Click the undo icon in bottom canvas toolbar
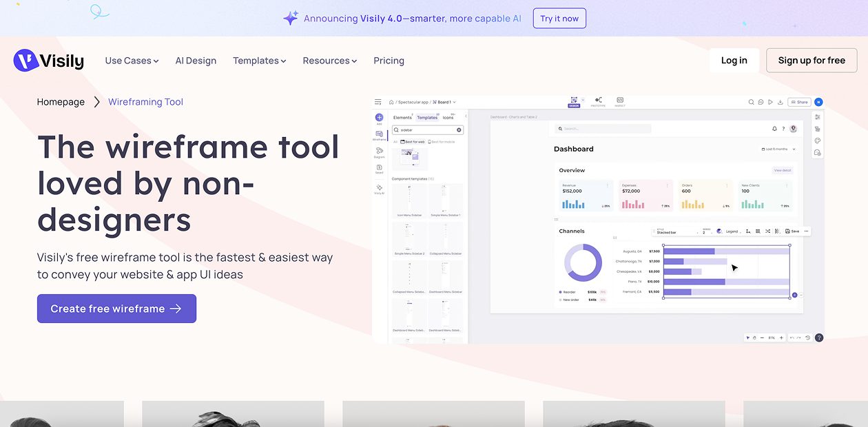This screenshot has height=427, width=868. point(792,337)
